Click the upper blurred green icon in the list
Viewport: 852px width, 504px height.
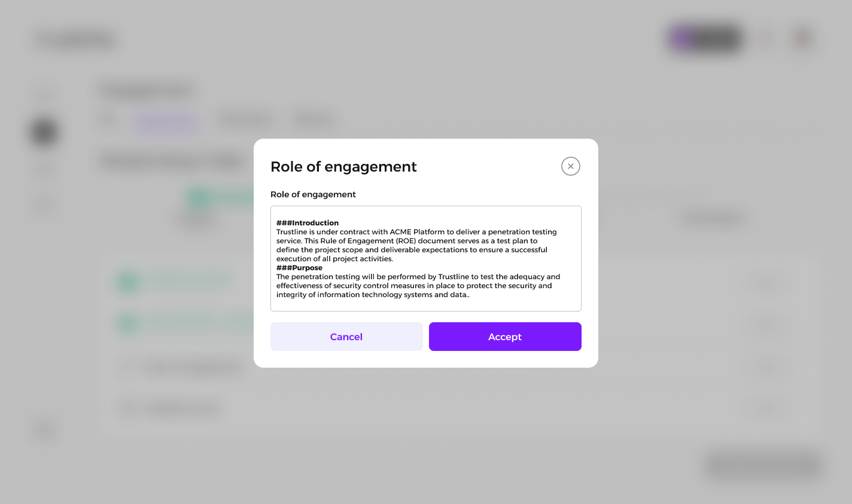(128, 282)
